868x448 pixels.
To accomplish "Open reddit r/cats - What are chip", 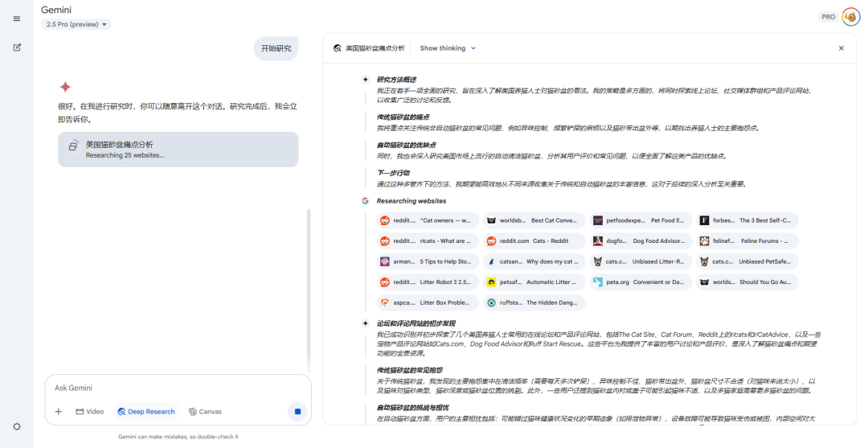I will (428, 240).
